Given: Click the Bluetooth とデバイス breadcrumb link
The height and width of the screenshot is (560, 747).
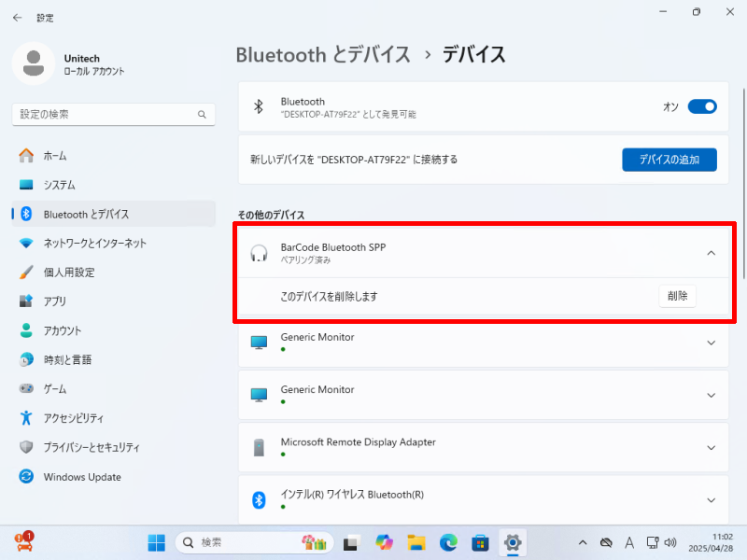Looking at the screenshot, I should point(323,54).
